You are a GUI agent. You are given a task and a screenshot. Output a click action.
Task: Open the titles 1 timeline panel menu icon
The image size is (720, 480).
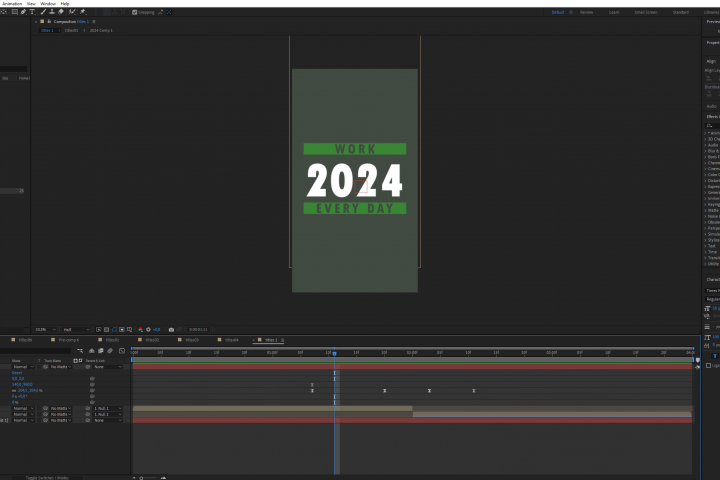point(282,340)
